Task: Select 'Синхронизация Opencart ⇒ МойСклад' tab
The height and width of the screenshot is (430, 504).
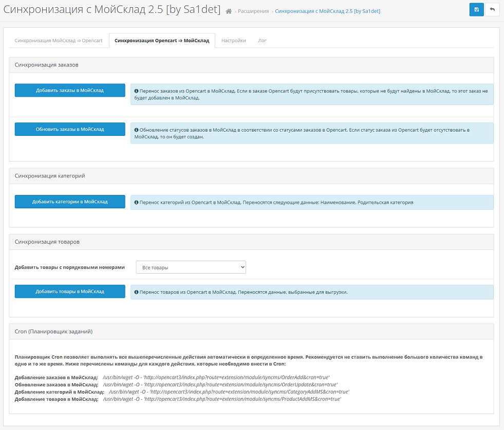Action: tap(162, 41)
